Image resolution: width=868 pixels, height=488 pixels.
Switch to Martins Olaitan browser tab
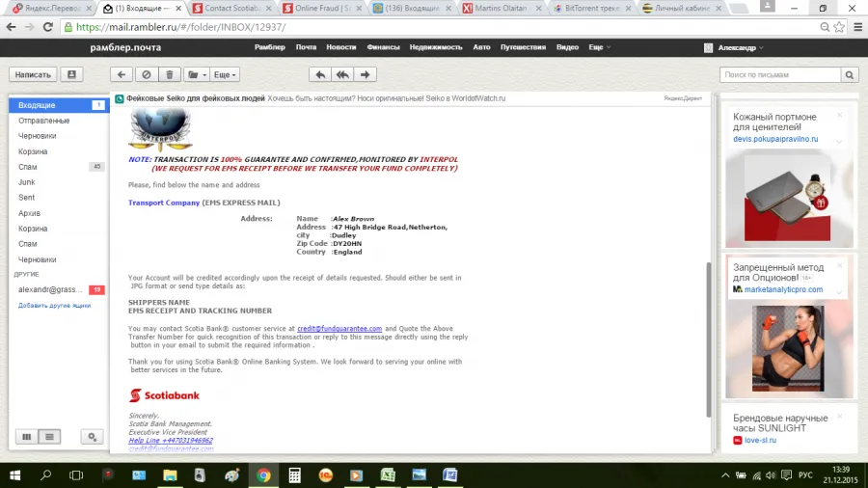[501, 9]
